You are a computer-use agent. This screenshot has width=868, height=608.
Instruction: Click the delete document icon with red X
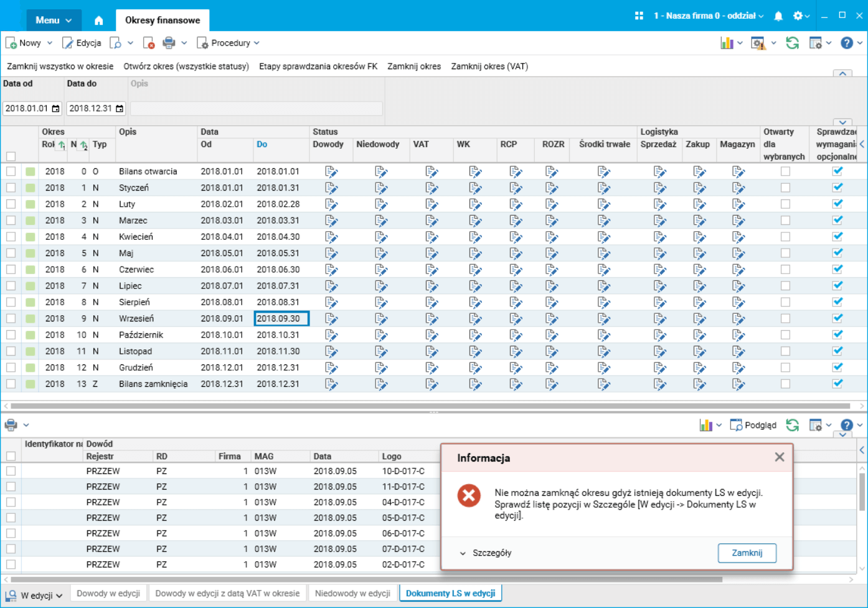(148, 43)
